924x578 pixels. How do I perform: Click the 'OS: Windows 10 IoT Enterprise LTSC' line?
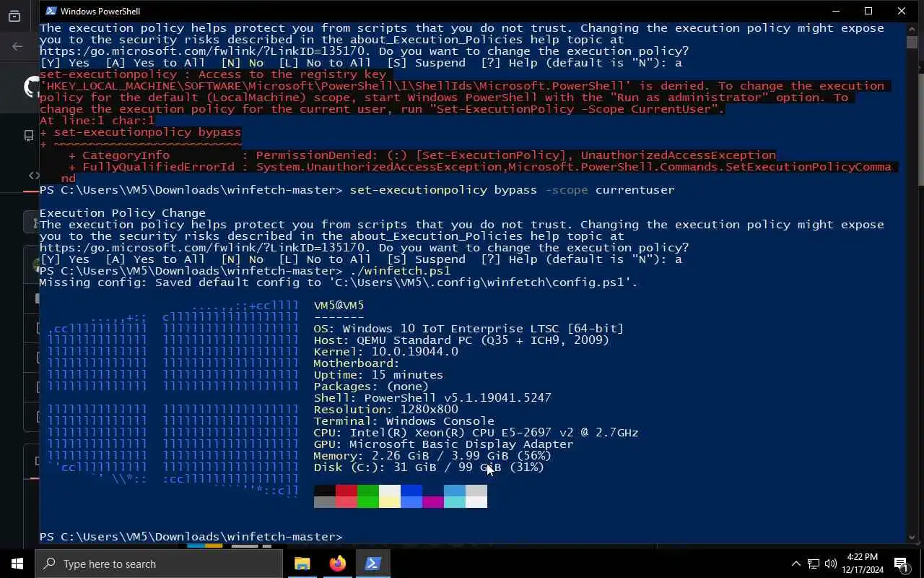pyautogui.click(x=468, y=329)
